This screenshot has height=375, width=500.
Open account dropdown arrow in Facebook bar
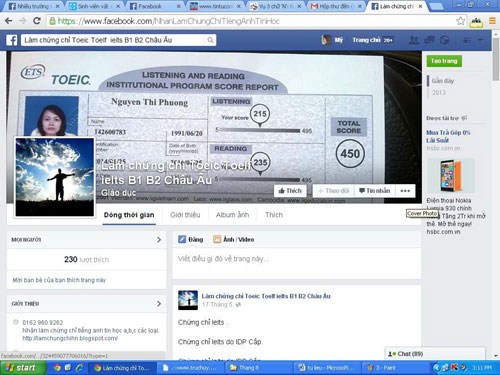[x=480, y=40]
